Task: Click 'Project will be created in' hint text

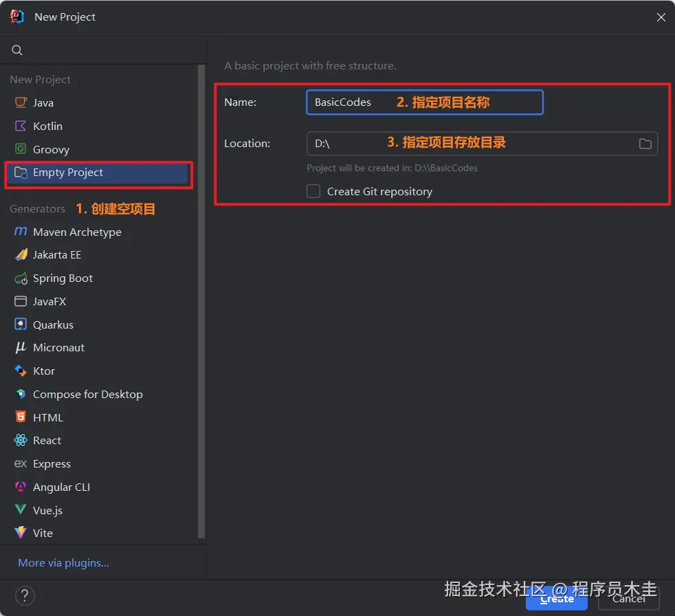Action: click(392, 168)
